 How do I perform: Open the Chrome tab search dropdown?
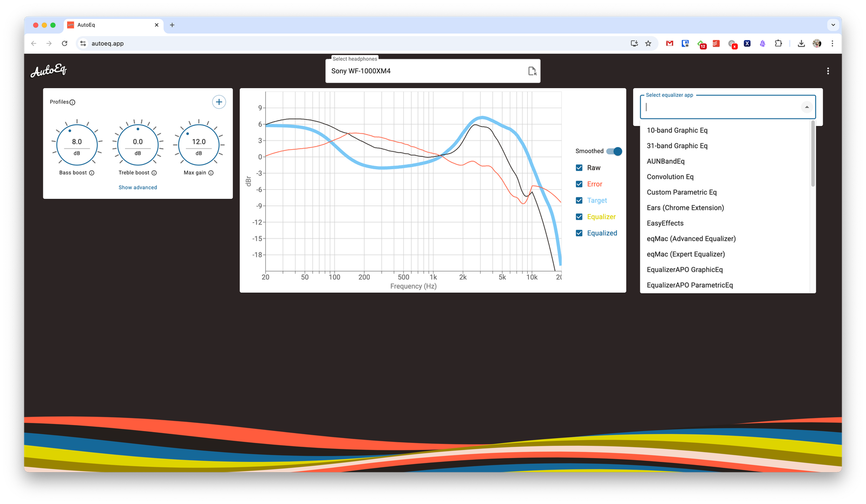point(832,25)
